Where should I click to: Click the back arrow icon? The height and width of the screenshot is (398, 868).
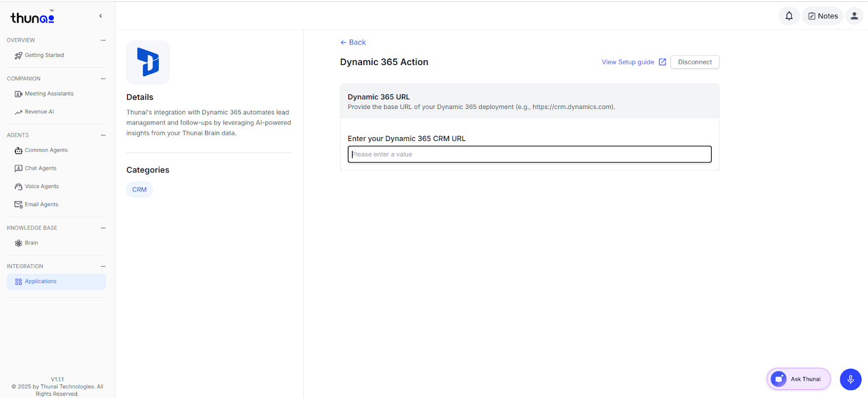[343, 42]
